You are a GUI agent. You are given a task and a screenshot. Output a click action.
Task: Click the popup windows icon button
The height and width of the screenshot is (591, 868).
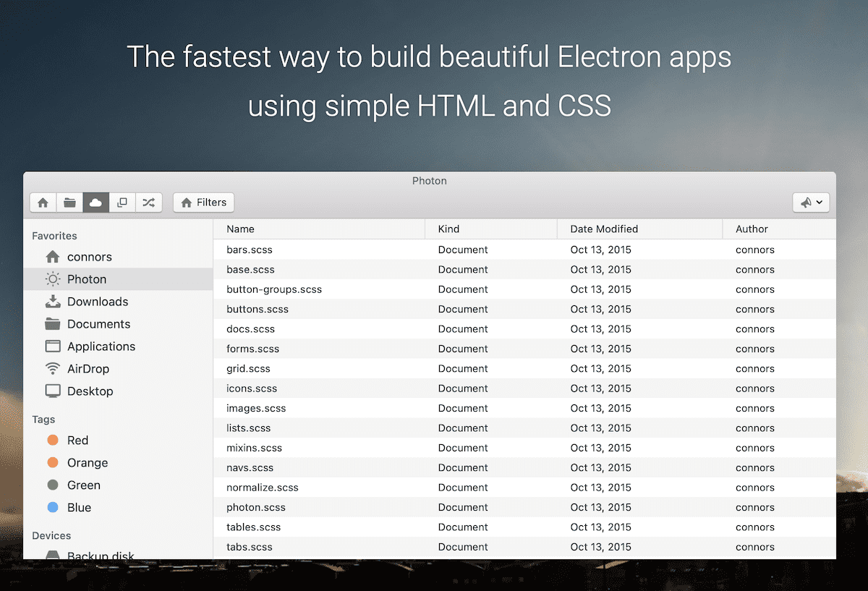(122, 203)
